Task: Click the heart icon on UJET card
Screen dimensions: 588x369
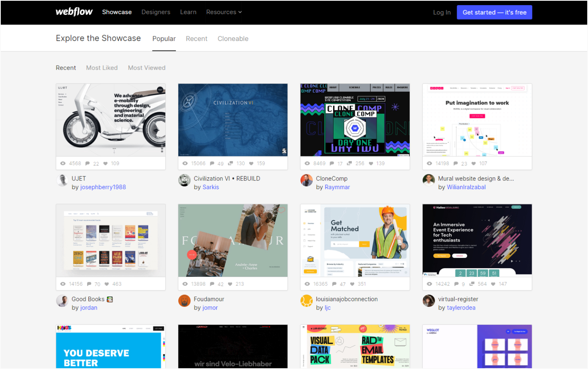Action: (106, 163)
